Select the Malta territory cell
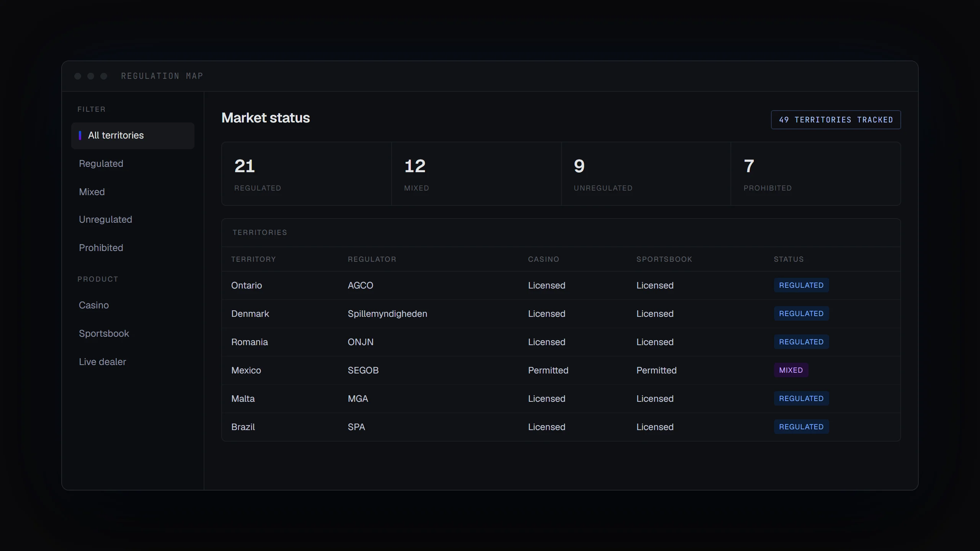980x551 pixels. pyautogui.click(x=243, y=399)
